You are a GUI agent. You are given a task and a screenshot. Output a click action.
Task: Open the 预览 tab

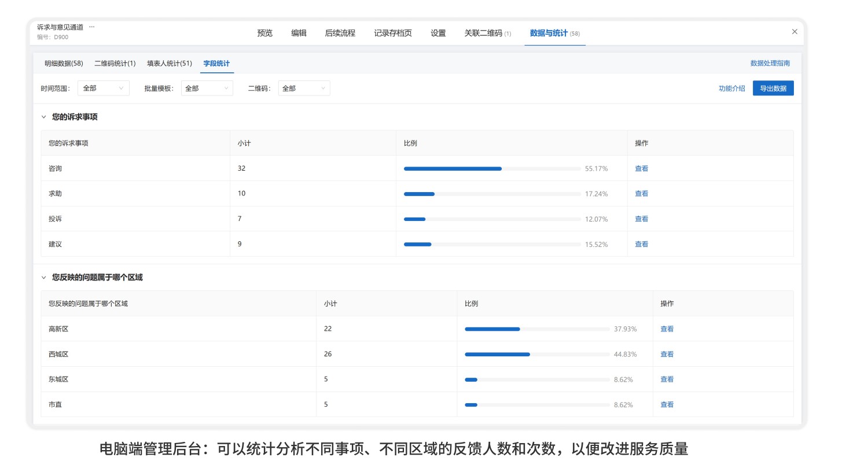point(265,33)
